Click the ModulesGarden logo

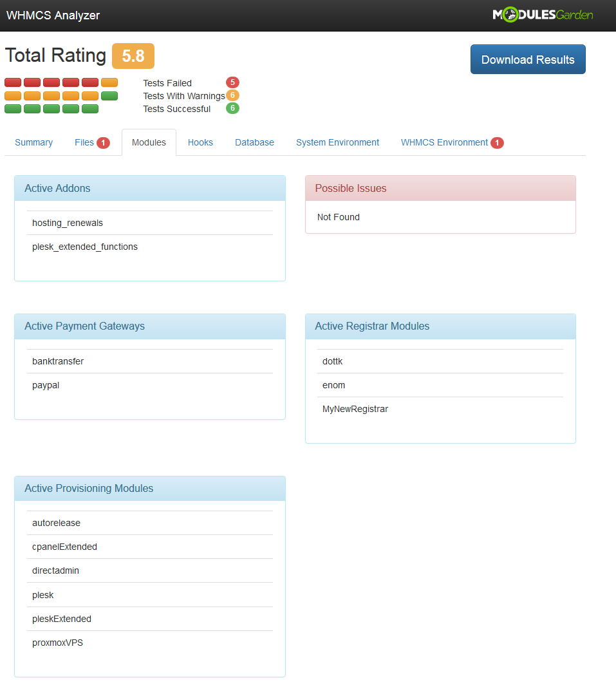pyautogui.click(x=543, y=15)
